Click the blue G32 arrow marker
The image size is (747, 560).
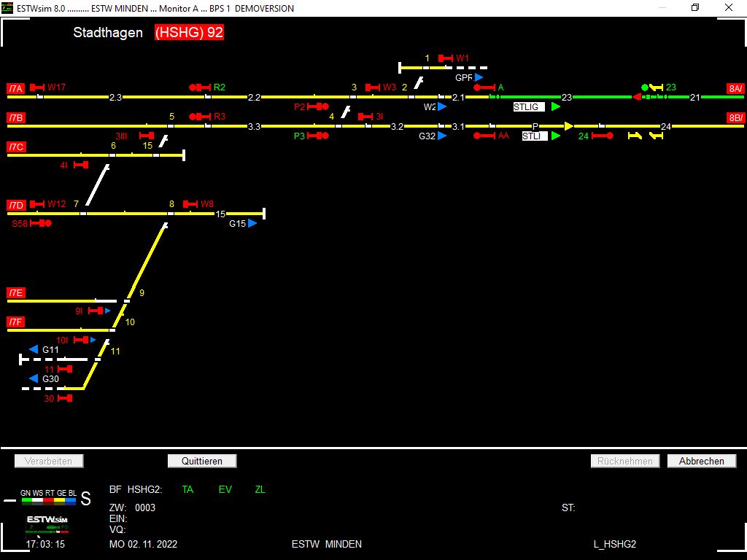pos(442,136)
